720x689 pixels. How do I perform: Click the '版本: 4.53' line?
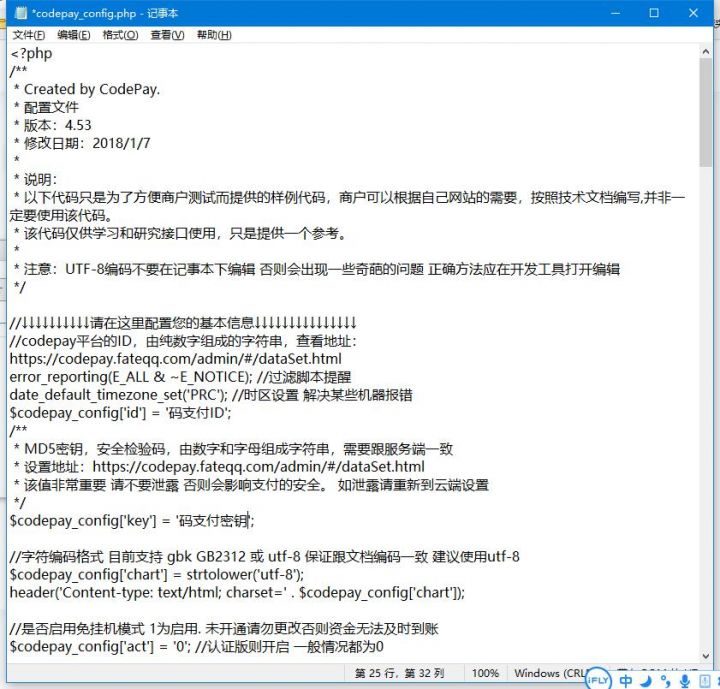52,125
